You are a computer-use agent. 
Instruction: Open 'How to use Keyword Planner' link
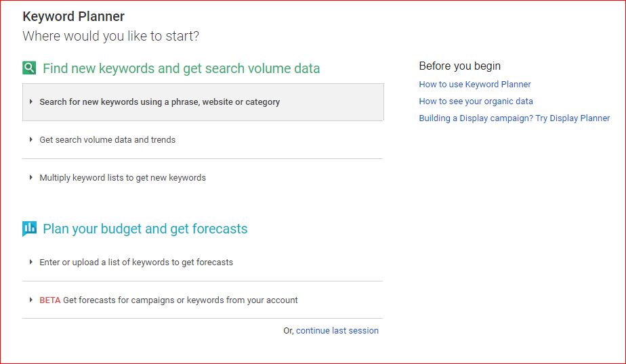click(475, 85)
